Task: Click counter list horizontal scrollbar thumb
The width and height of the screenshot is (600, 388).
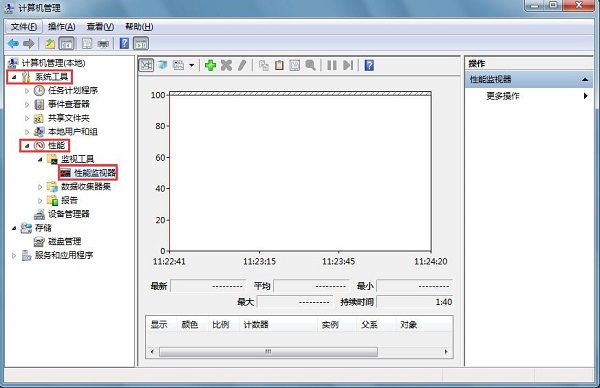Action: click(268, 352)
